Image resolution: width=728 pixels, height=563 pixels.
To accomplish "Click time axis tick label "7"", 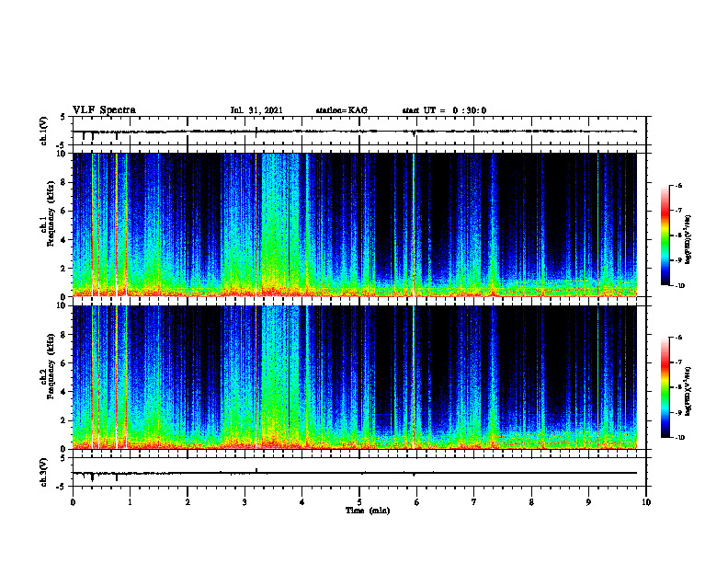I will [474, 502].
